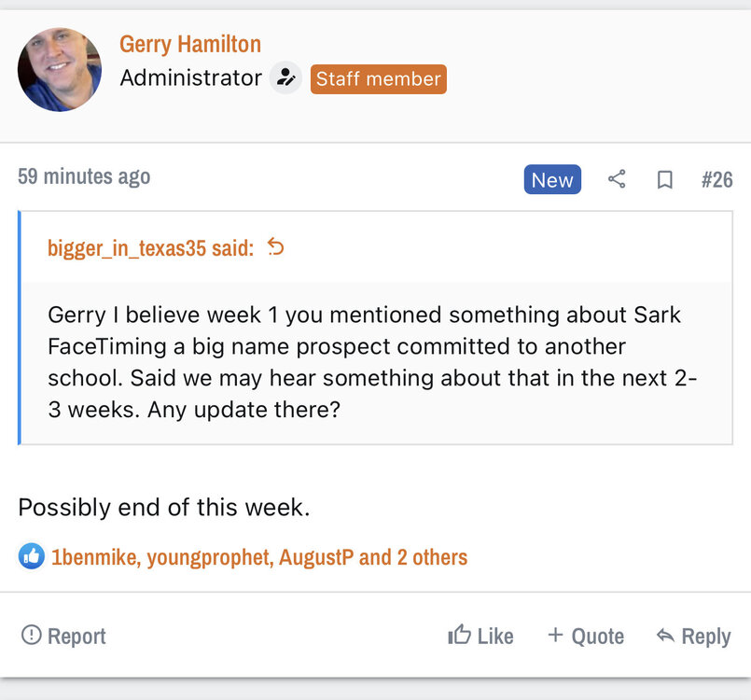This screenshot has height=700, width=751.
Task: Click the thread starter pencil badge icon
Action: coord(285,78)
